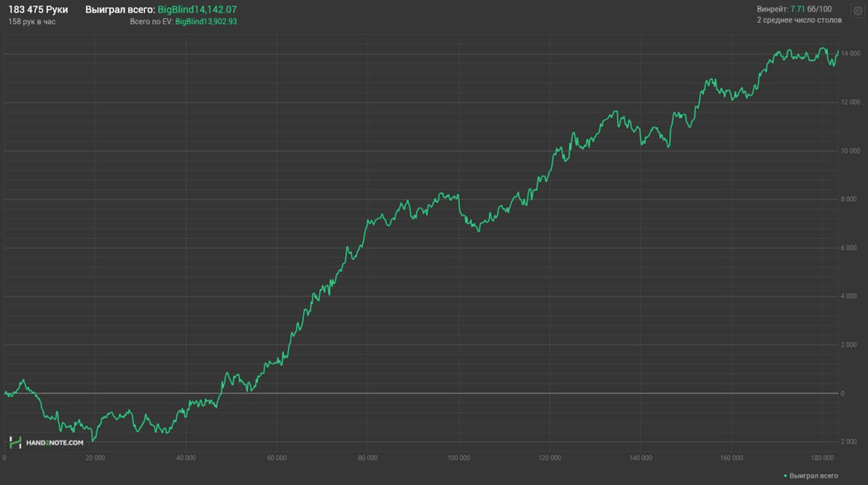Toggle the 'Выиграл всего' legend series label
Viewport: 868px width, 485px height.
813,476
